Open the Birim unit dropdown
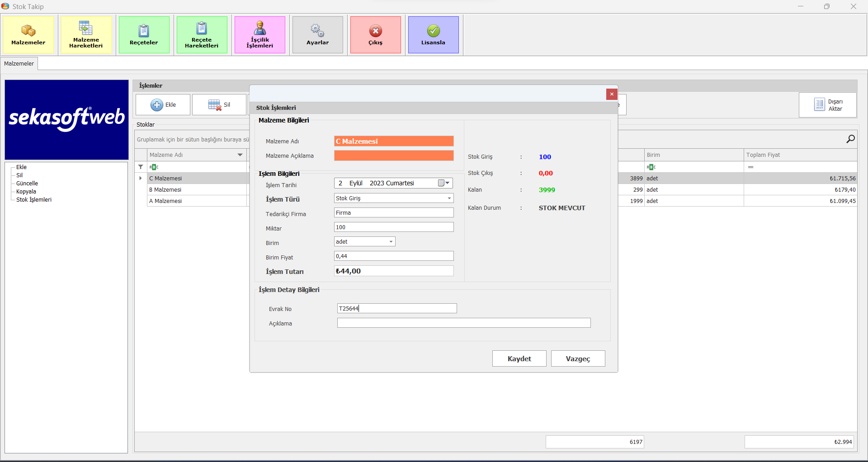Screen dimensions: 868x462 [391, 242]
